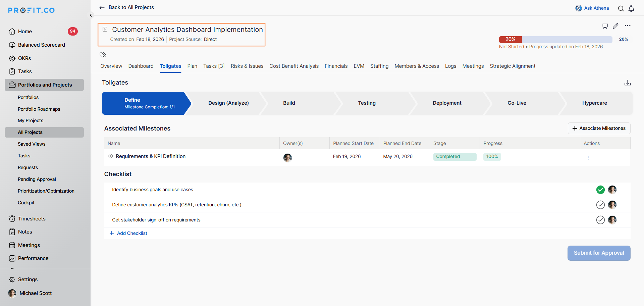Select the Design (Analyze) tollgate stage
Image resolution: width=644 pixels, height=306 pixels.
coord(228,103)
